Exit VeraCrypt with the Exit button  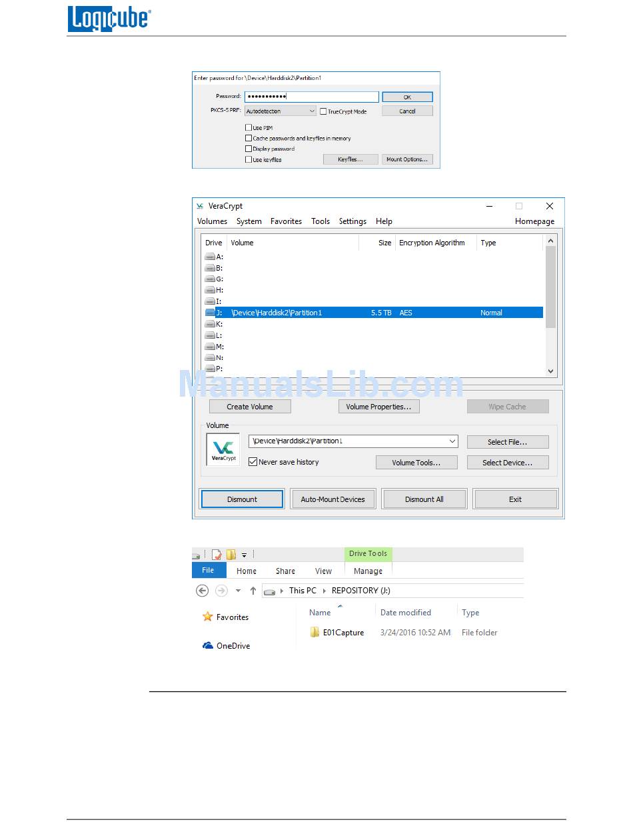pyautogui.click(x=516, y=499)
